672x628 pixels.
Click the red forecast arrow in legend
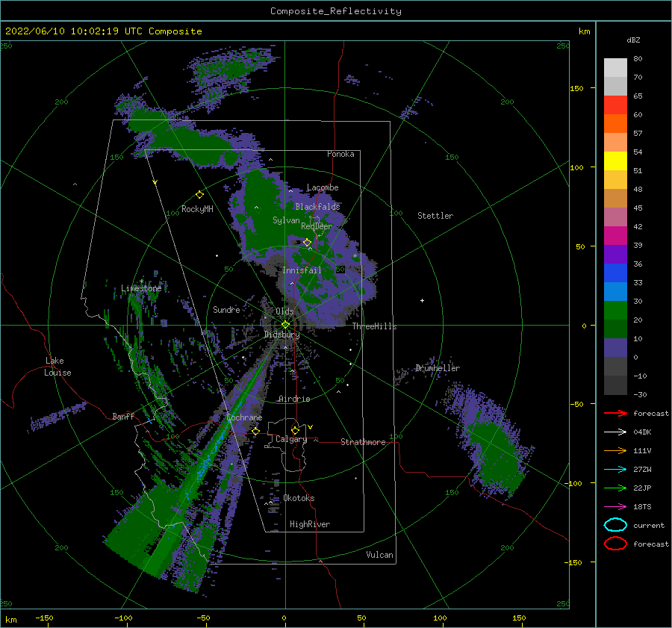(615, 413)
